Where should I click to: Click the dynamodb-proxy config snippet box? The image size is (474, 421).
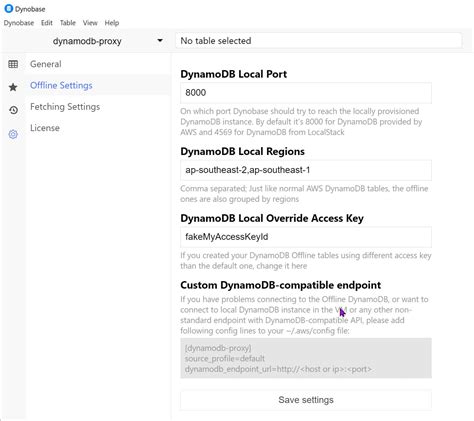306,358
